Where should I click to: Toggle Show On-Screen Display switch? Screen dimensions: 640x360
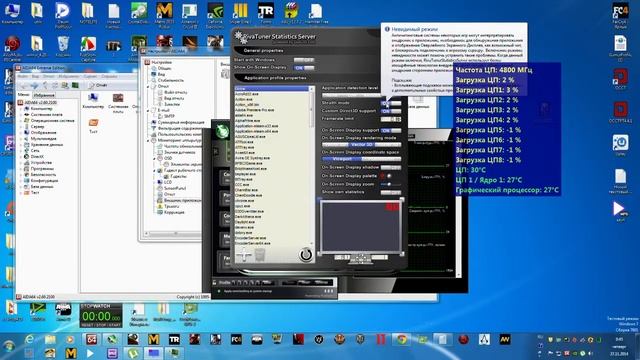304,68
